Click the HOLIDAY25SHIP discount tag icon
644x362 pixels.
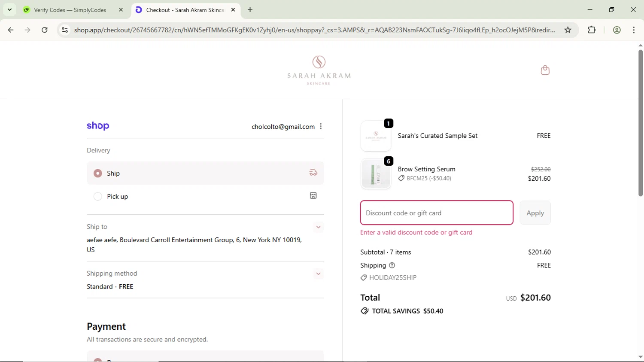coord(364,278)
